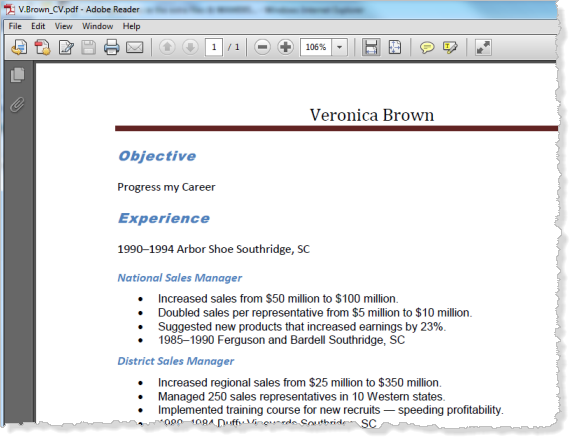Click Increased regional sales bullet

click(x=300, y=382)
